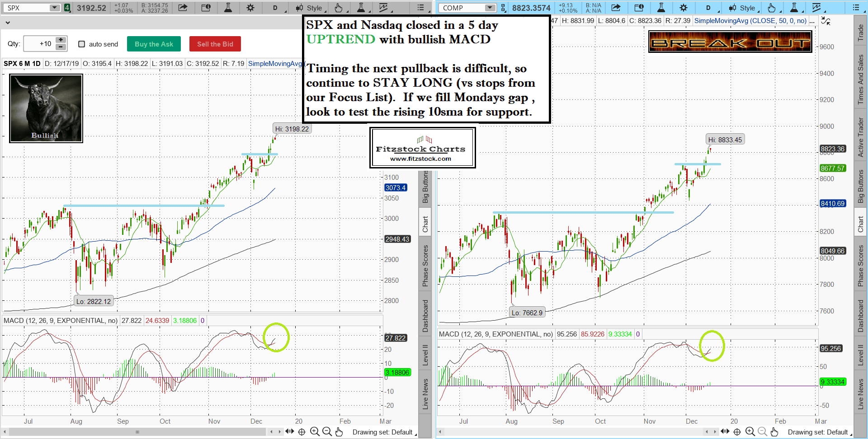Open chart settings gear in SPX panel
This screenshot has width=868, height=439.
pyautogui.click(x=250, y=8)
